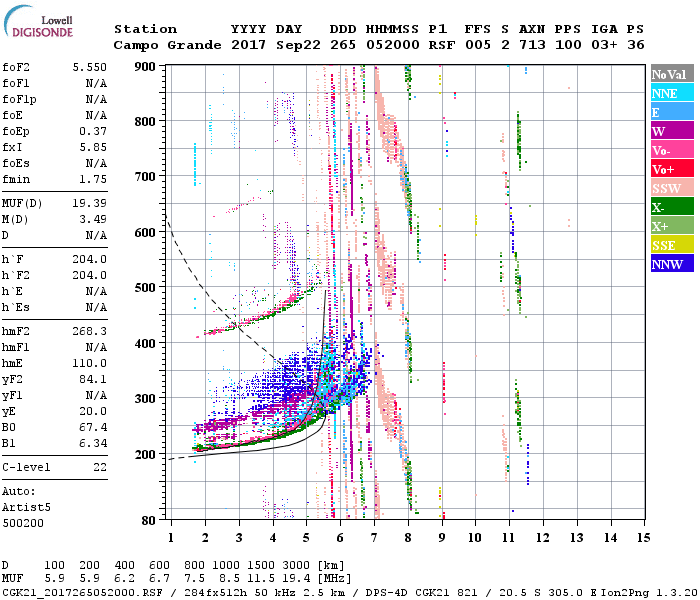Image resolution: width=700 pixels, height=600 pixels.
Task: Click the 80 km height axis label
Action: tap(148, 520)
